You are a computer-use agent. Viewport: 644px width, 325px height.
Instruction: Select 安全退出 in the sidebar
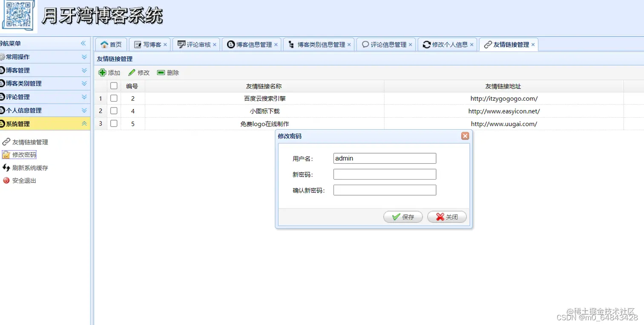pos(24,180)
